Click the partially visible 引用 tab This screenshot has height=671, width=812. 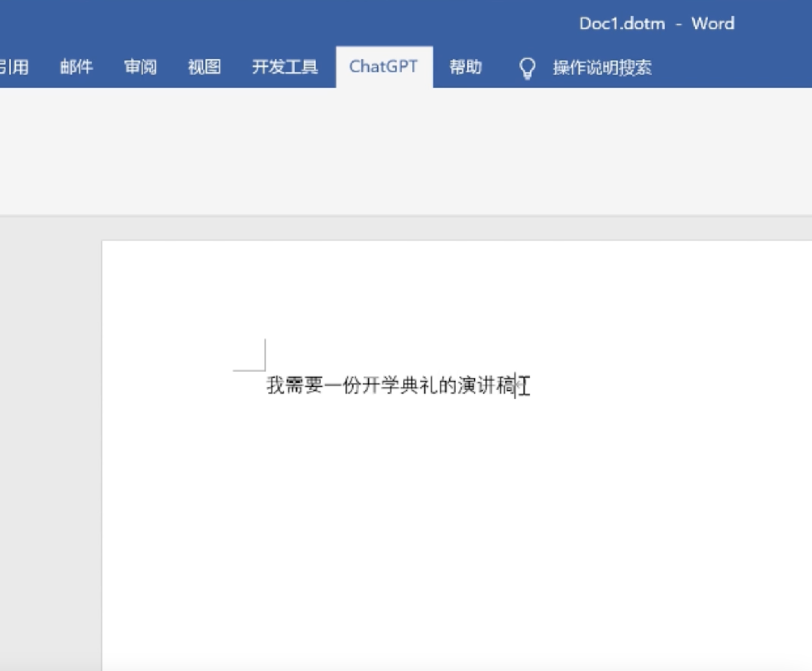(x=14, y=67)
